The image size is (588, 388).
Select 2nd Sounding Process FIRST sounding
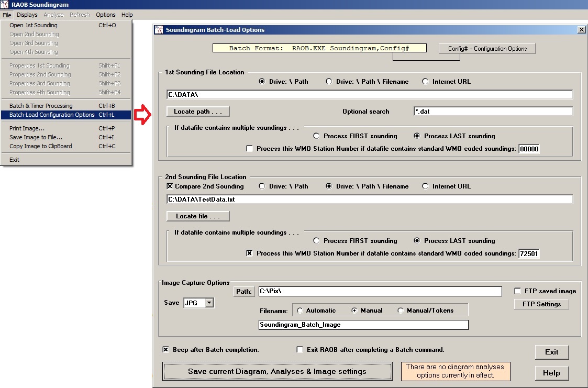coord(316,240)
